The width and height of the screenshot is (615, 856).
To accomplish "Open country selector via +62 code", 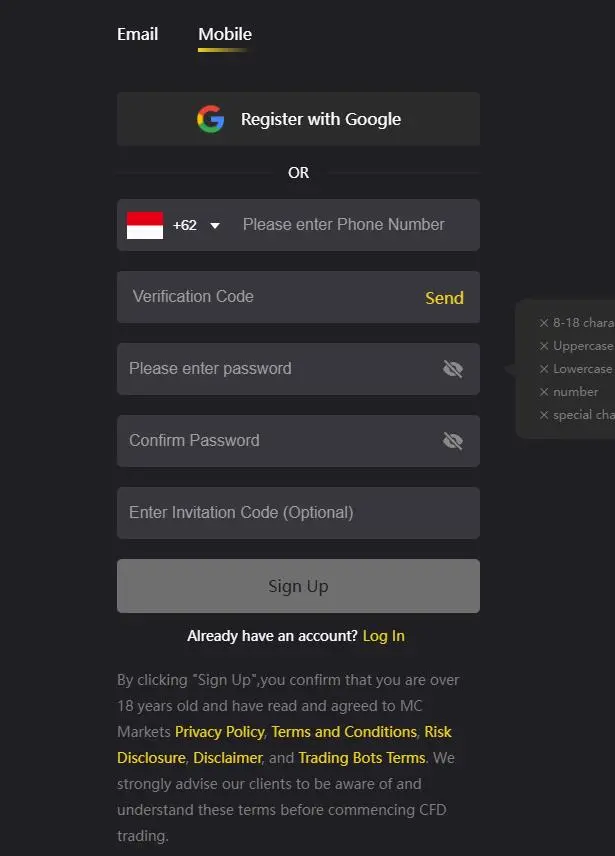I will pyautogui.click(x=185, y=225).
